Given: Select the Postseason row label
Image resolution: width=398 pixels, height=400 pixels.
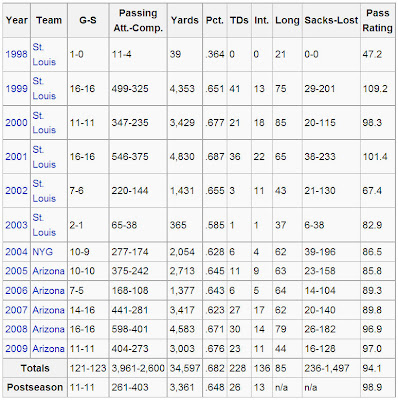Looking at the screenshot, I should point(35,387).
